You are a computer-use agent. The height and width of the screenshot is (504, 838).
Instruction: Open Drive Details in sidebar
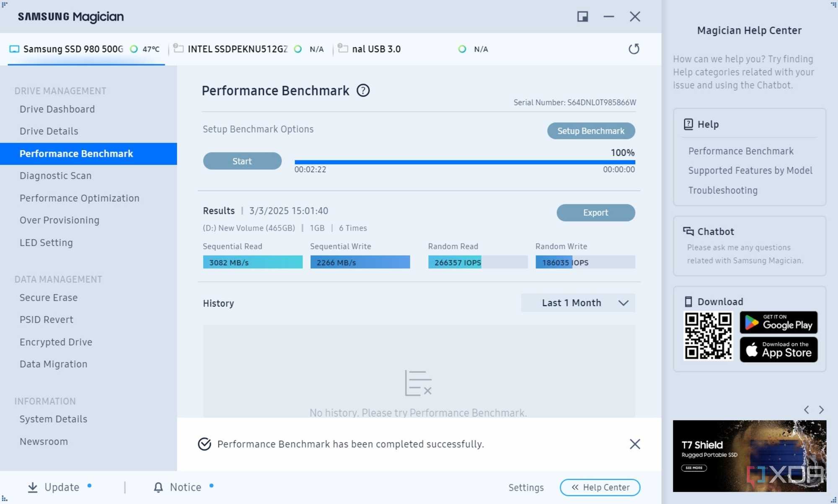click(x=49, y=131)
